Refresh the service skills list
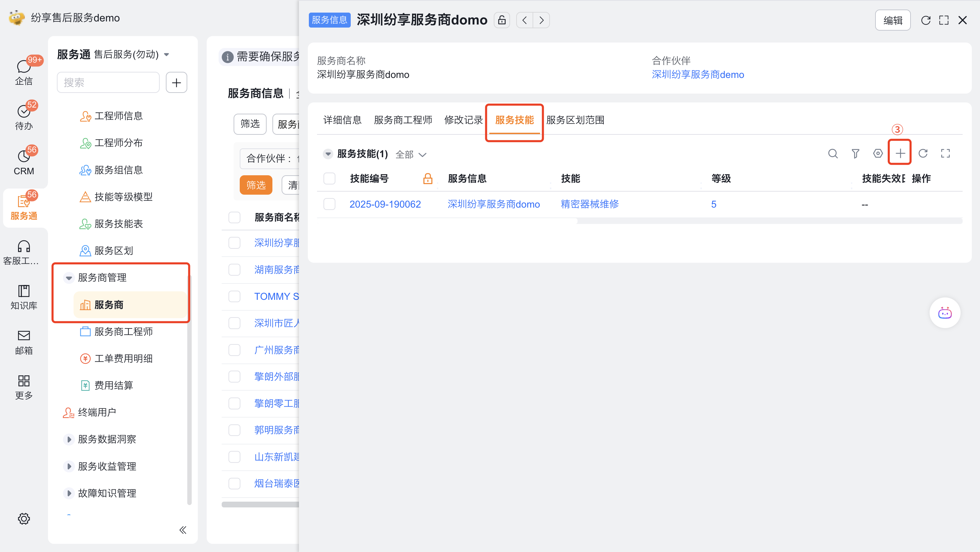 click(923, 153)
